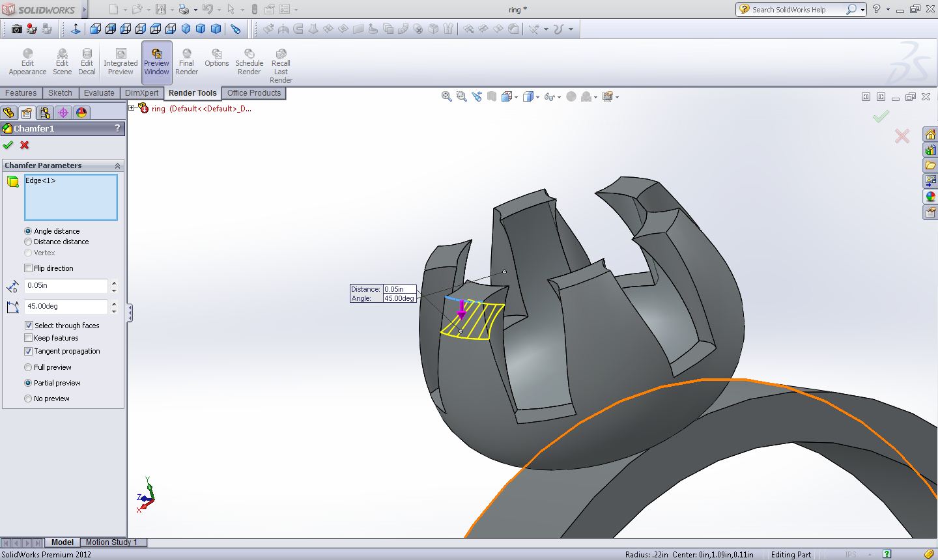
Task: Open the Print dropdown arrow
Action: click(x=195, y=10)
